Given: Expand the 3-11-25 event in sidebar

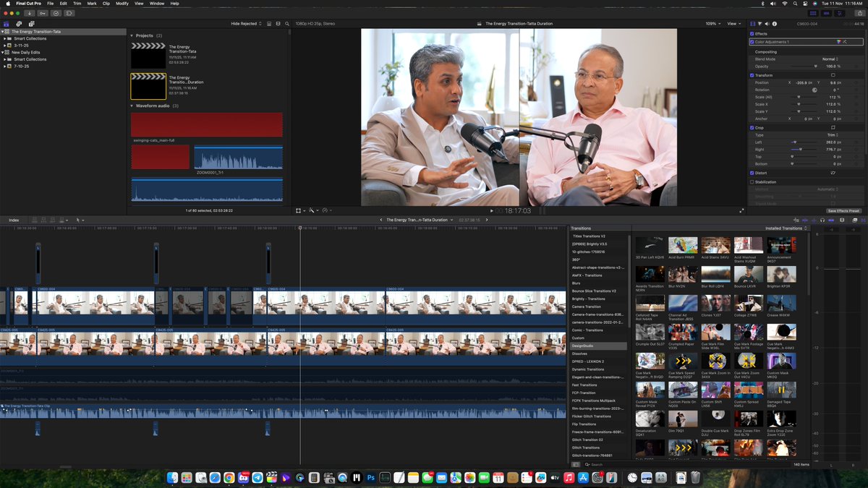Looking at the screenshot, I should pos(5,46).
